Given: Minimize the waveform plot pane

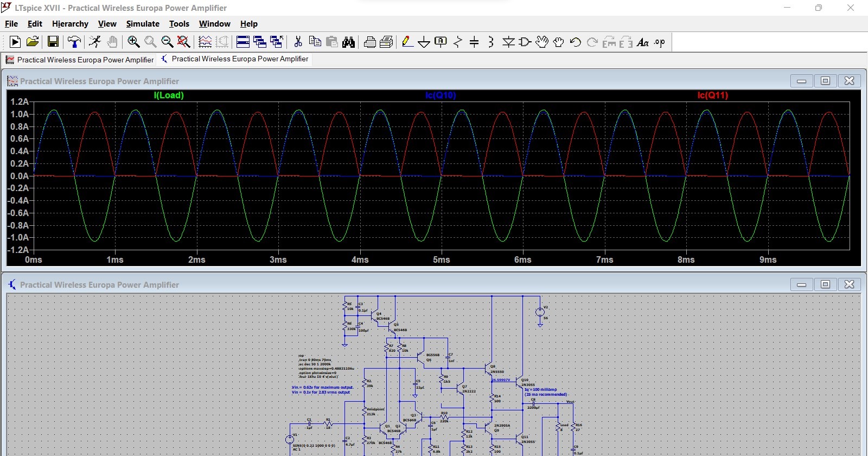Looking at the screenshot, I should (801, 81).
